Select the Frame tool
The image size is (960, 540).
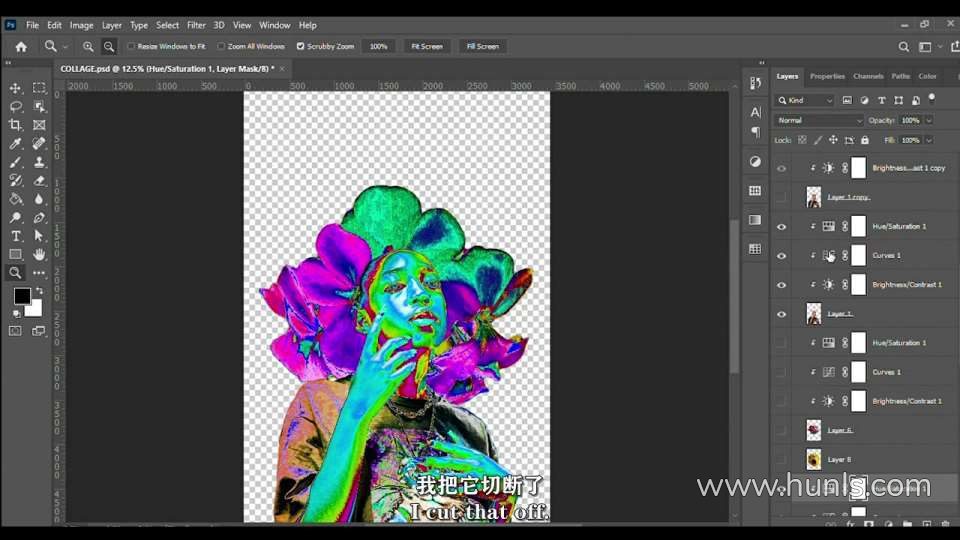(x=39, y=125)
